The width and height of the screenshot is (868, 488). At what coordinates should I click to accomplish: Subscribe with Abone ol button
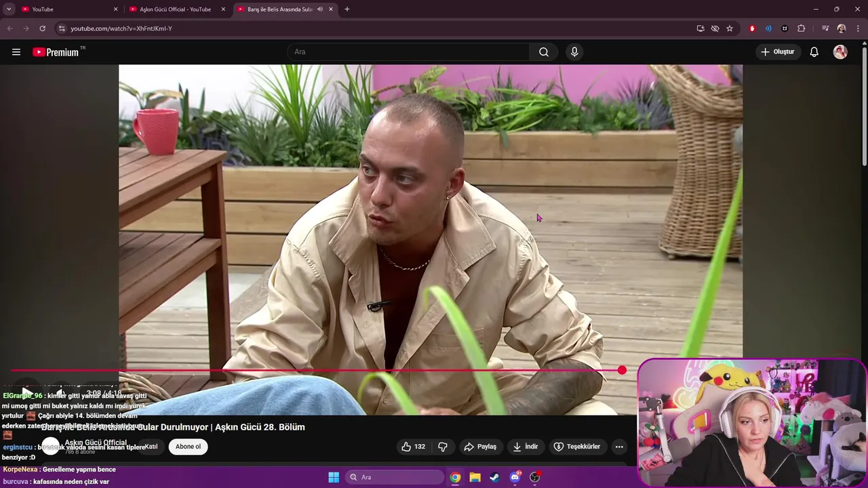pos(188,447)
